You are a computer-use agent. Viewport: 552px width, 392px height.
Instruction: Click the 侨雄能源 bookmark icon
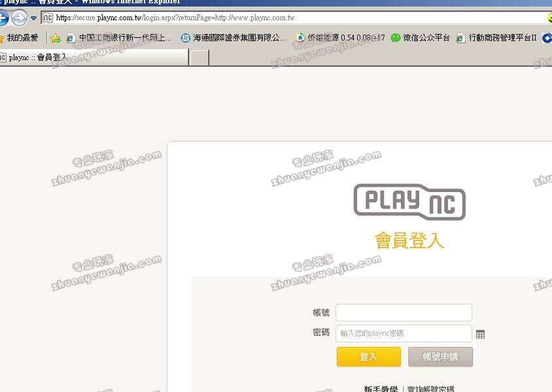(300, 38)
